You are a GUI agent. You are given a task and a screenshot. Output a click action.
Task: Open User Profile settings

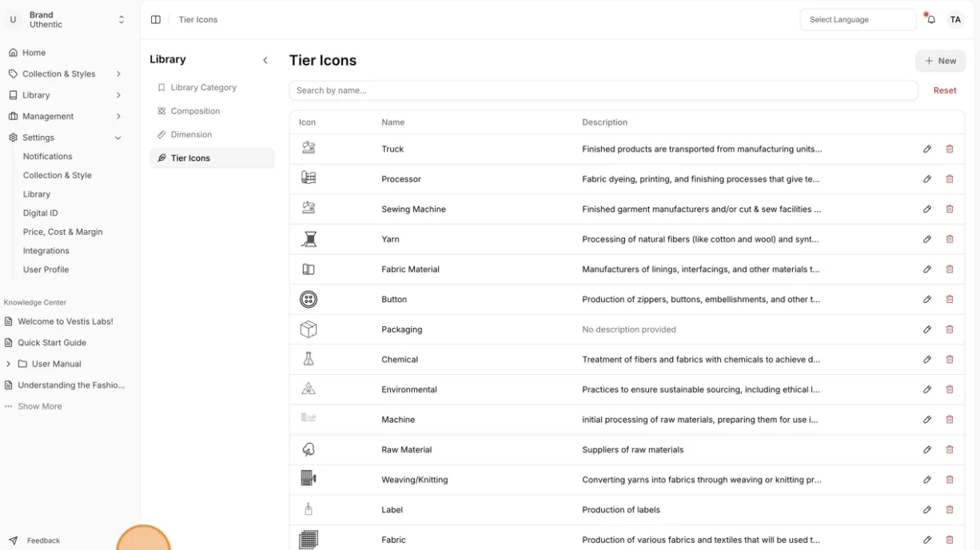pyautogui.click(x=46, y=269)
